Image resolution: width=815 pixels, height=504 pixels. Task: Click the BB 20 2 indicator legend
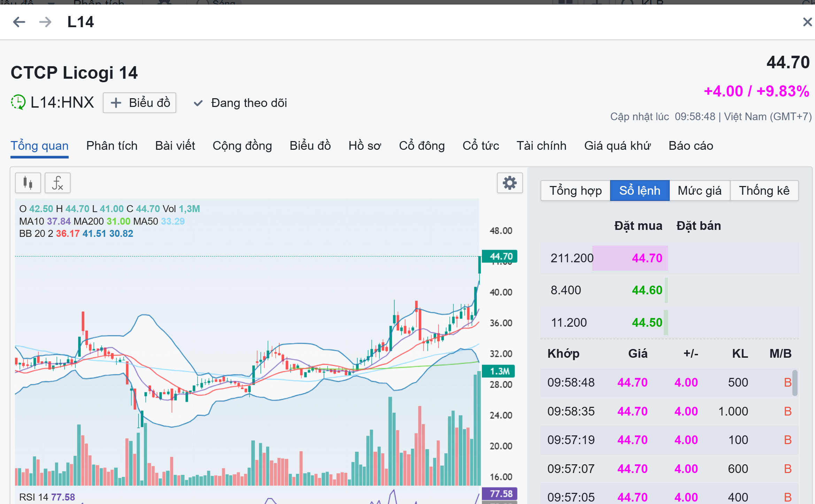76,233
